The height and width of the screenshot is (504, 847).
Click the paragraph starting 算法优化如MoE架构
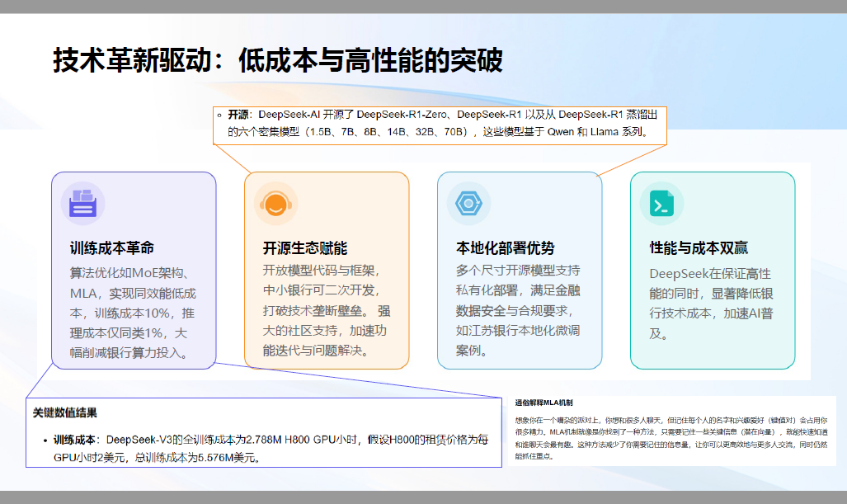tap(133, 313)
